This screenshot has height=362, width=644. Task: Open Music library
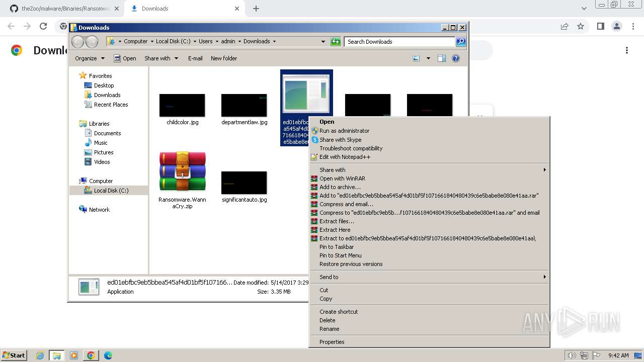point(101,143)
